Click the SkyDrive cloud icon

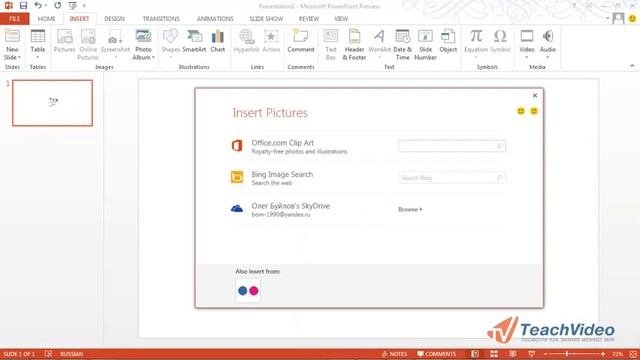(237, 209)
